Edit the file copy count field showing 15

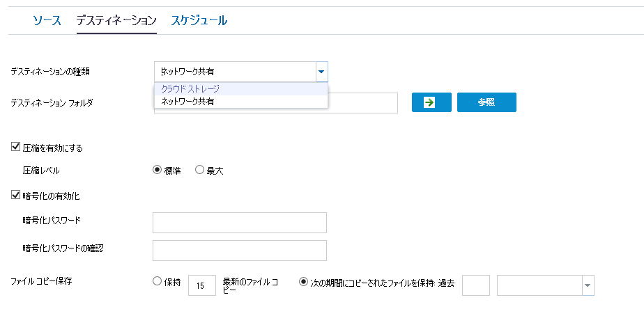point(202,285)
